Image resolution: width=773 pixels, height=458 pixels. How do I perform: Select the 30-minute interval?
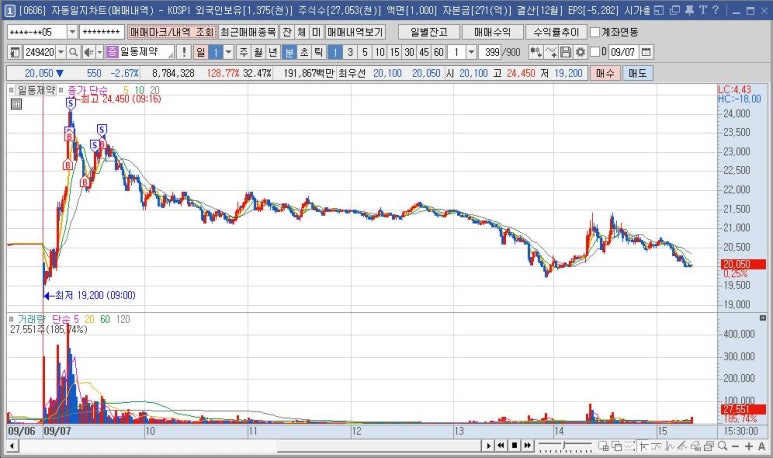[409, 52]
